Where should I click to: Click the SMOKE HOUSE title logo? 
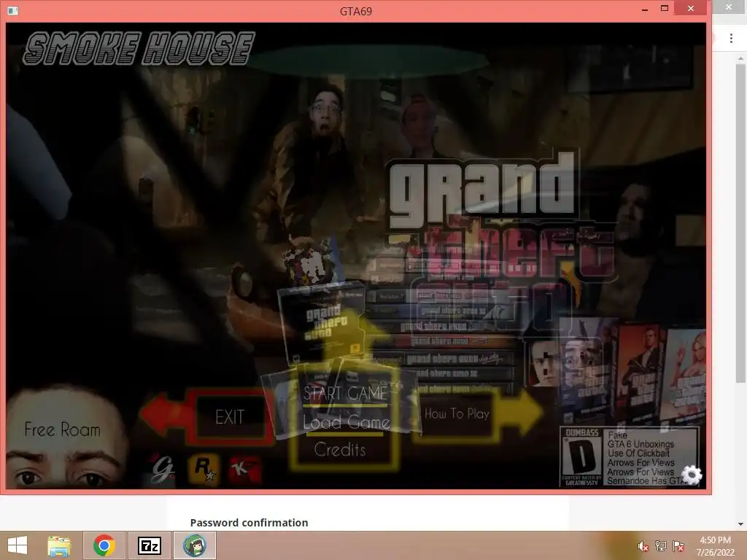pos(138,48)
